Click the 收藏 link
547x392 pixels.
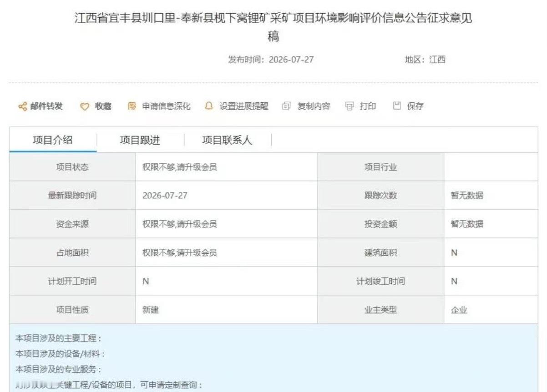tap(103, 106)
